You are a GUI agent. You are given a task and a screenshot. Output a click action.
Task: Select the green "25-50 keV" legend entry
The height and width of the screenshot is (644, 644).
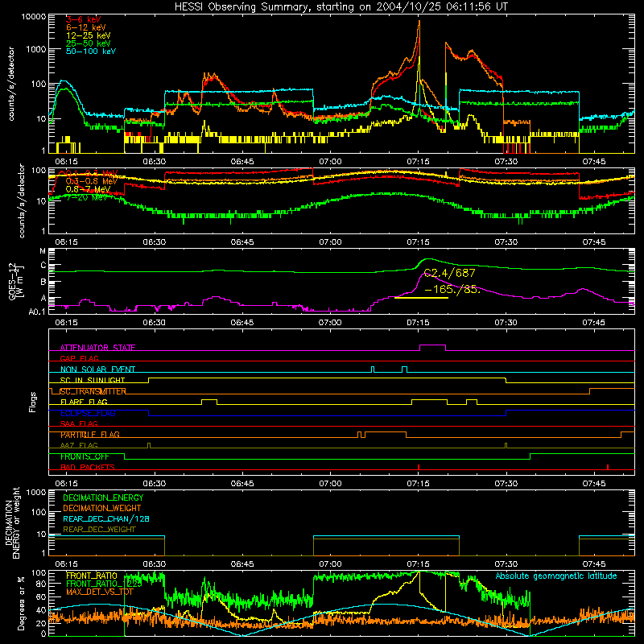click(88, 43)
